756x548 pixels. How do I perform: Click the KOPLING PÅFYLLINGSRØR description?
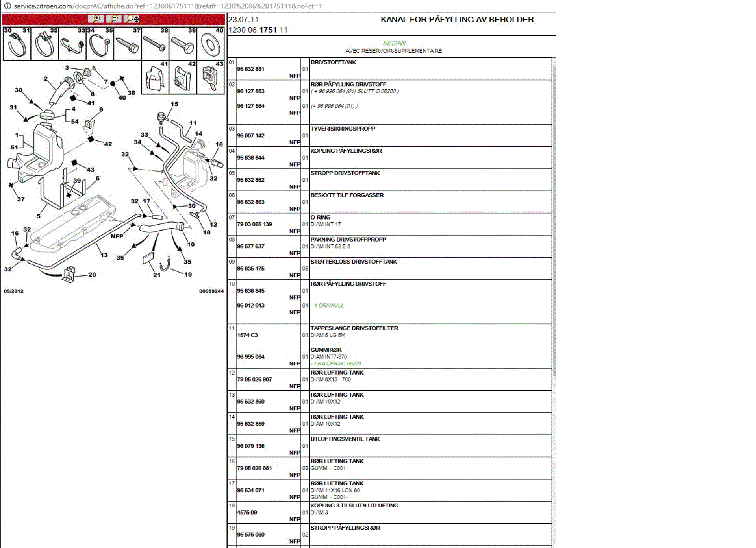[346, 151]
